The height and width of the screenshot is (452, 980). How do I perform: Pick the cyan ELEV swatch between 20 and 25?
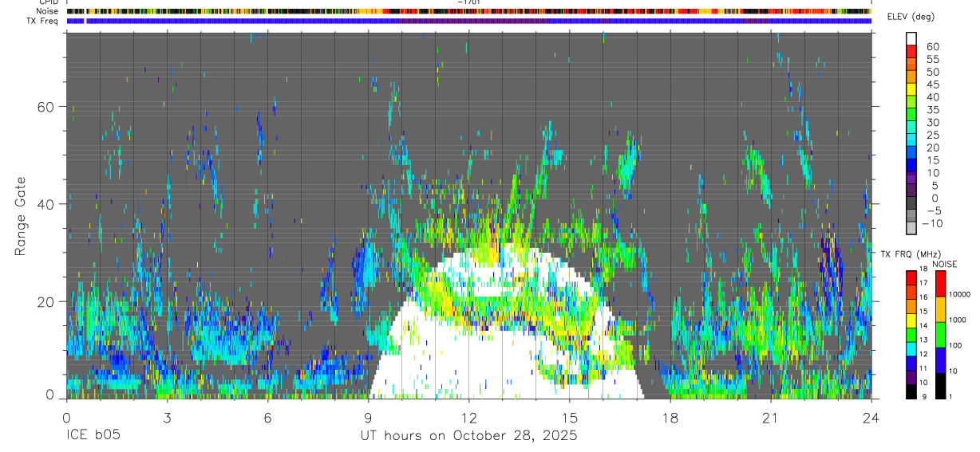click(911, 140)
